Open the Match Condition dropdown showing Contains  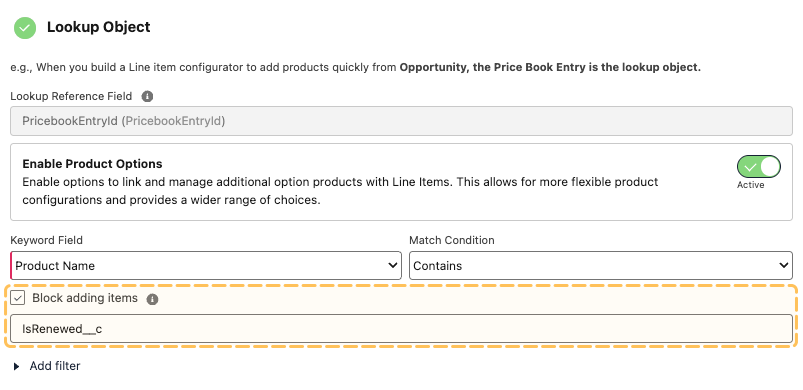pyautogui.click(x=601, y=266)
